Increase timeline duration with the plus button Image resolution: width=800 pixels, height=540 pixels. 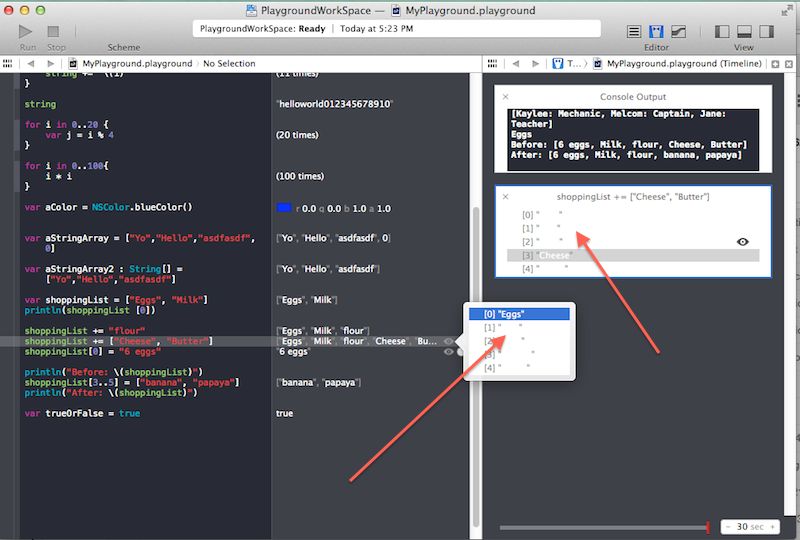point(773,527)
